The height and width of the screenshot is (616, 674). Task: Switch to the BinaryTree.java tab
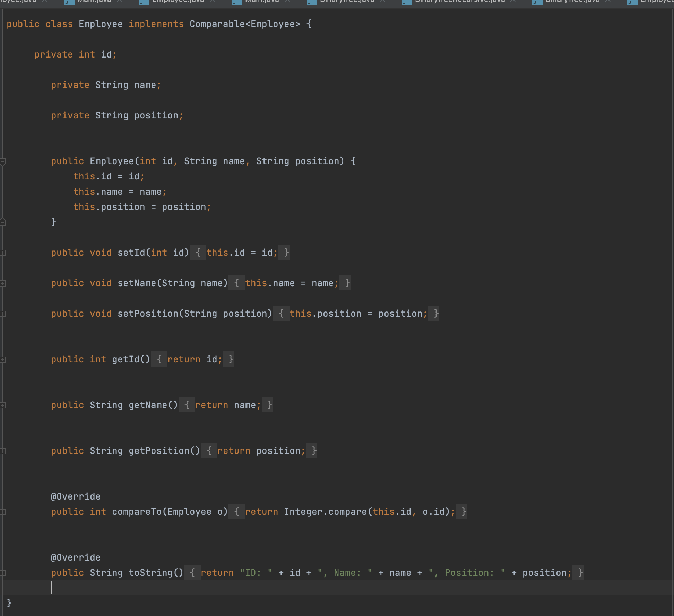click(343, 2)
